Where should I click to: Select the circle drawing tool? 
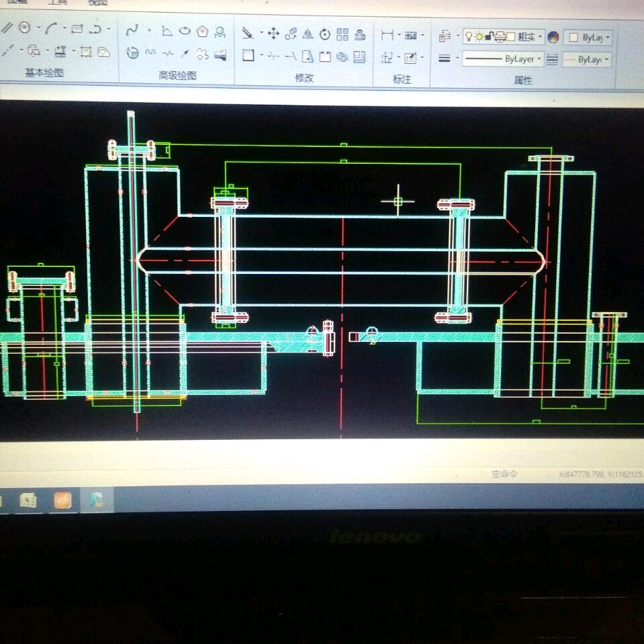pos(25,28)
